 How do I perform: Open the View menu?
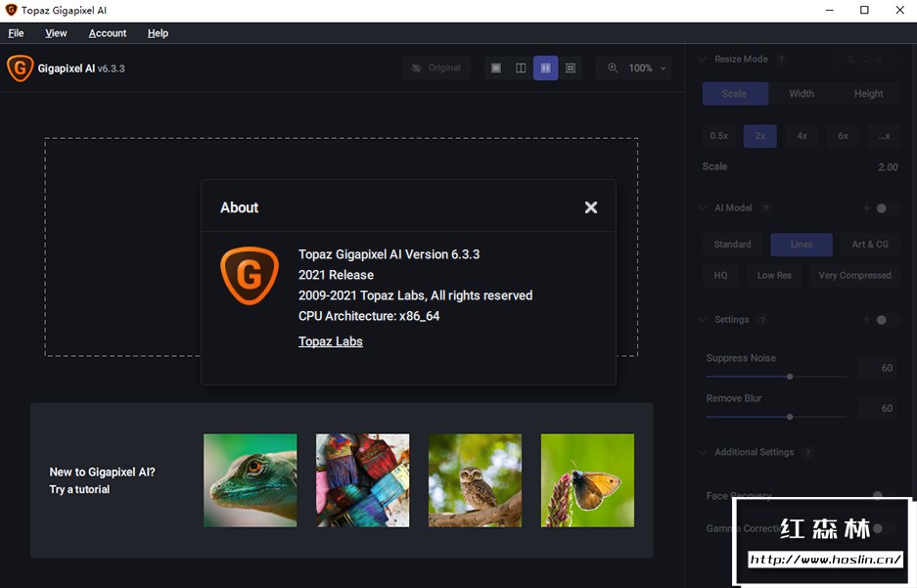pyautogui.click(x=56, y=33)
